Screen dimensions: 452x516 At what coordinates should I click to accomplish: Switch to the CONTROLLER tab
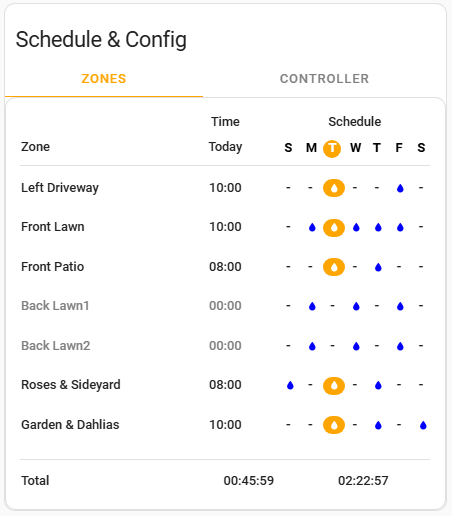[x=324, y=79]
